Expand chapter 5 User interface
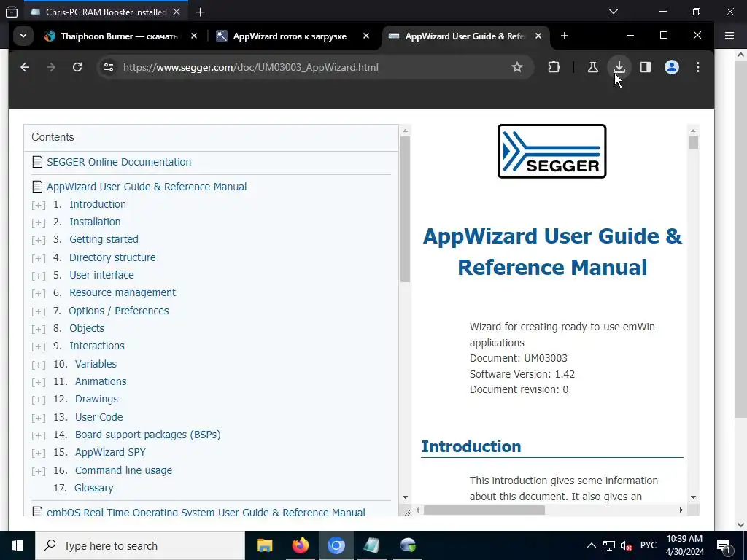The width and height of the screenshot is (747, 560). 39,276
